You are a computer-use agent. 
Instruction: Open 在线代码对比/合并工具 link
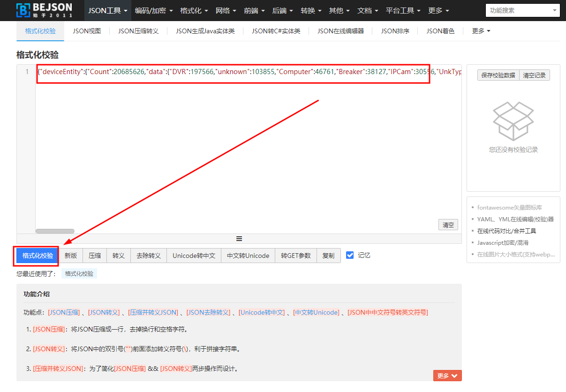click(x=506, y=231)
